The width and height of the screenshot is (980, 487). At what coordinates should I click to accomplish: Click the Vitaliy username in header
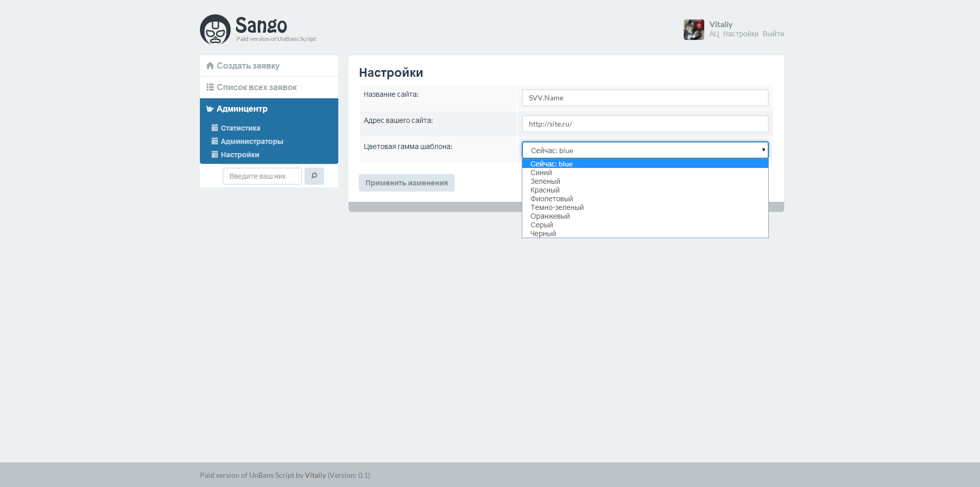pyautogui.click(x=721, y=24)
